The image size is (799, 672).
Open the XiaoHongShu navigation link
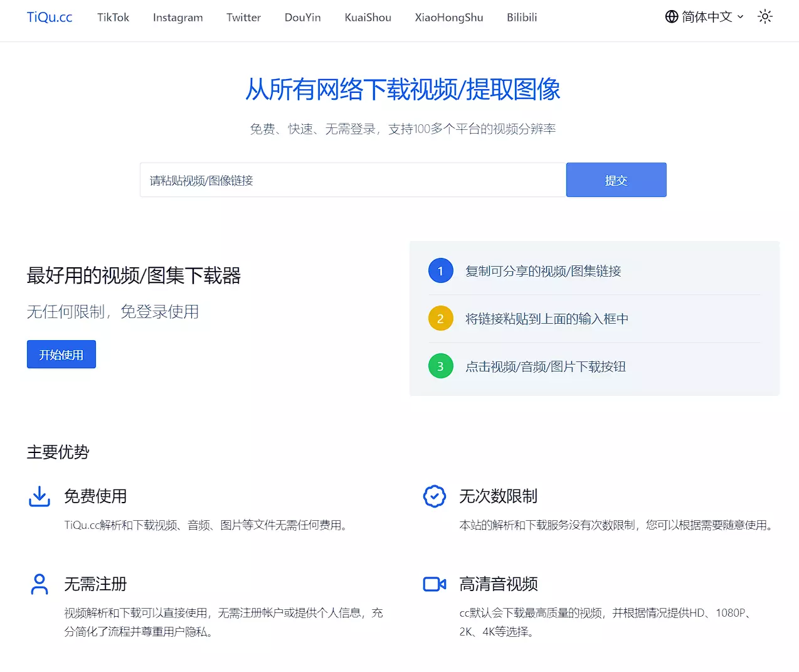click(x=448, y=18)
